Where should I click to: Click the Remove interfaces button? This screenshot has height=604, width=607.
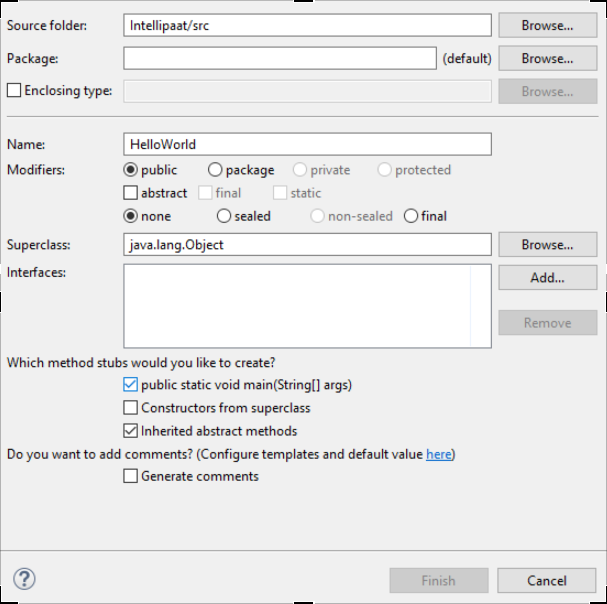coord(547,323)
